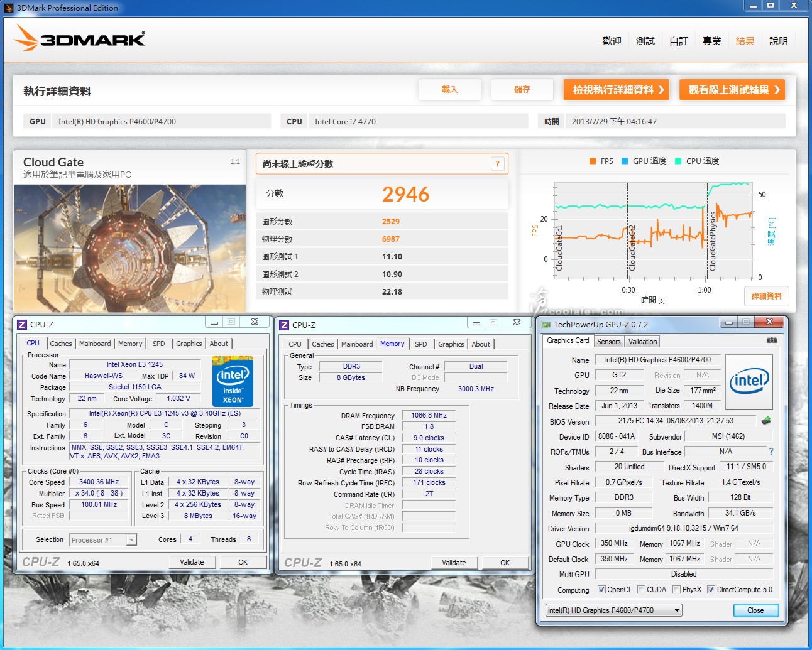Open SPD tab in left CPU-Z window
This screenshot has width=812, height=650.
point(159,344)
